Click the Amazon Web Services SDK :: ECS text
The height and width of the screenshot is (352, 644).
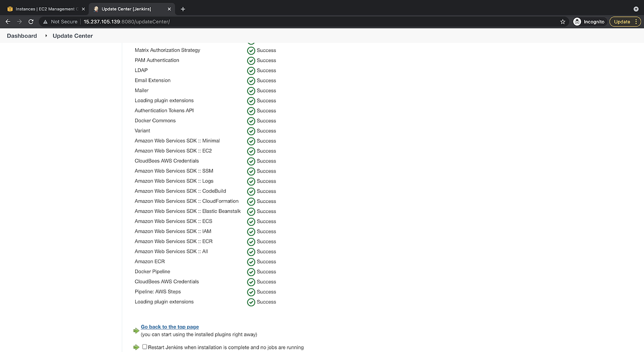pyautogui.click(x=173, y=221)
